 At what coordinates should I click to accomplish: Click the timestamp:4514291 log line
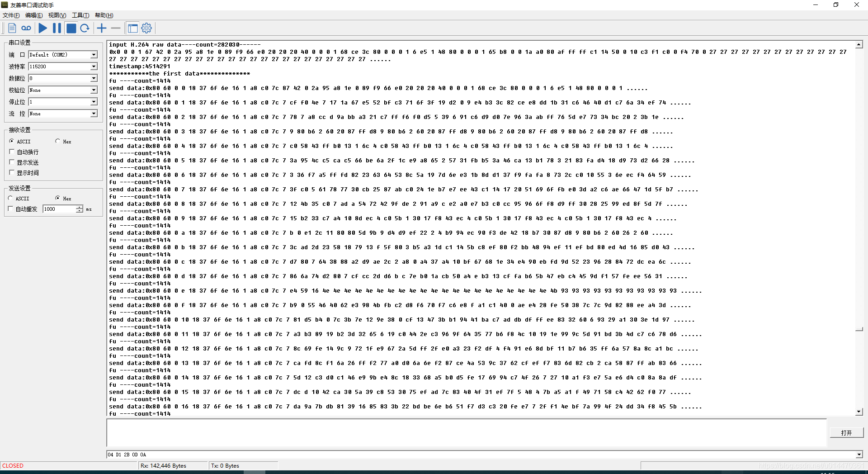(140, 66)
